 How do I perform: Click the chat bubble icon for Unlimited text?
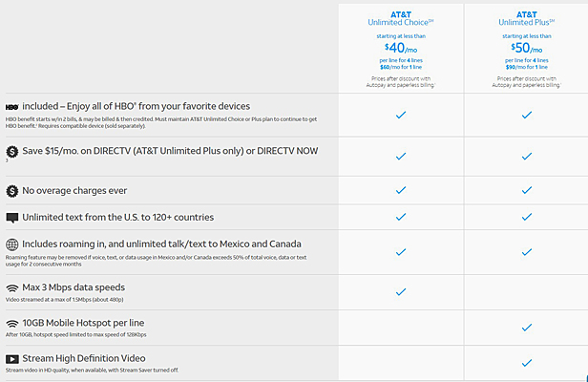point(11,218)
